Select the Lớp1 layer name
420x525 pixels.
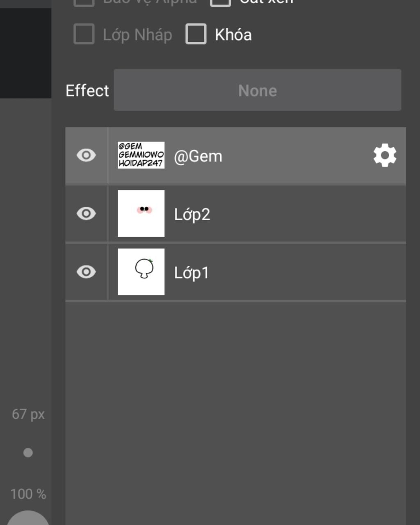point(192,273)
